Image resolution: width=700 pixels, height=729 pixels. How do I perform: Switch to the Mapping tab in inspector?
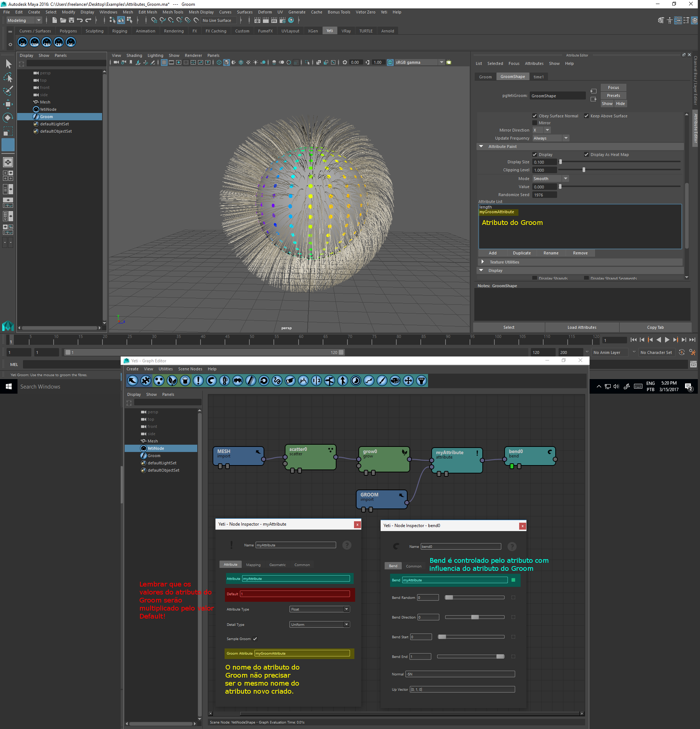(253, 565)
